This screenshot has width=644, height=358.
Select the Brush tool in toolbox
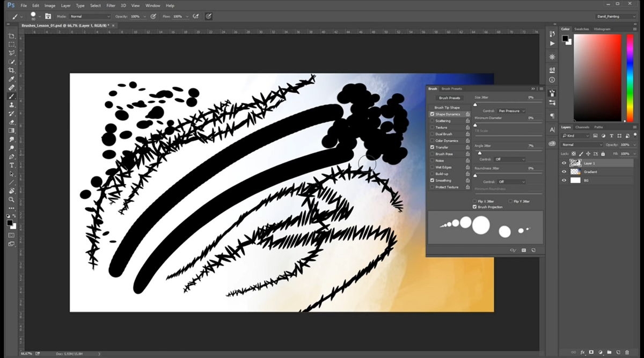[x=11, y=96]
